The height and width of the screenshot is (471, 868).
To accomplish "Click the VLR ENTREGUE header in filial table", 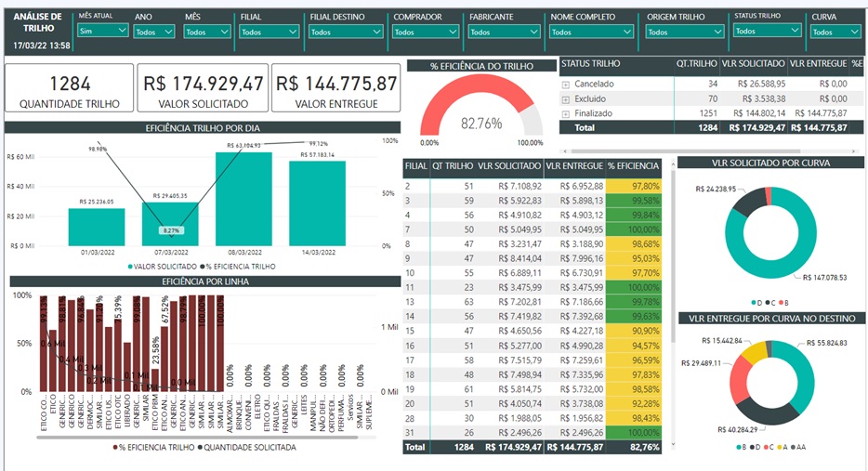I will (x=574, y=166).
